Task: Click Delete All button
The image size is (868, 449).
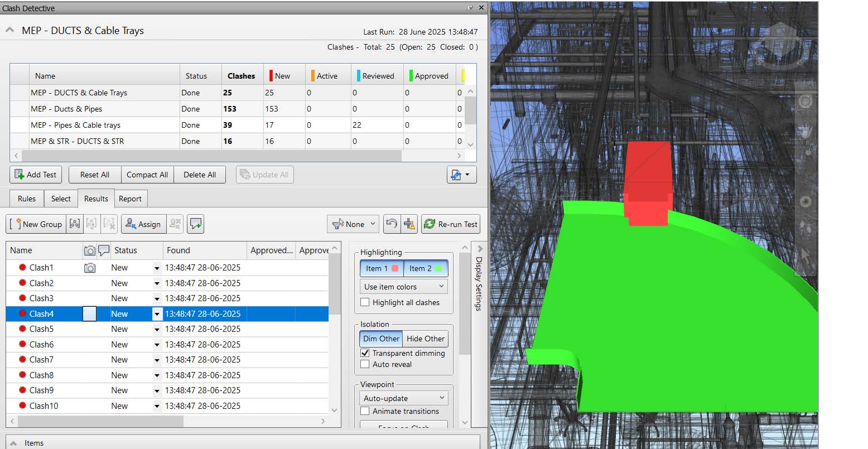Action: click(x=200, y=175)
